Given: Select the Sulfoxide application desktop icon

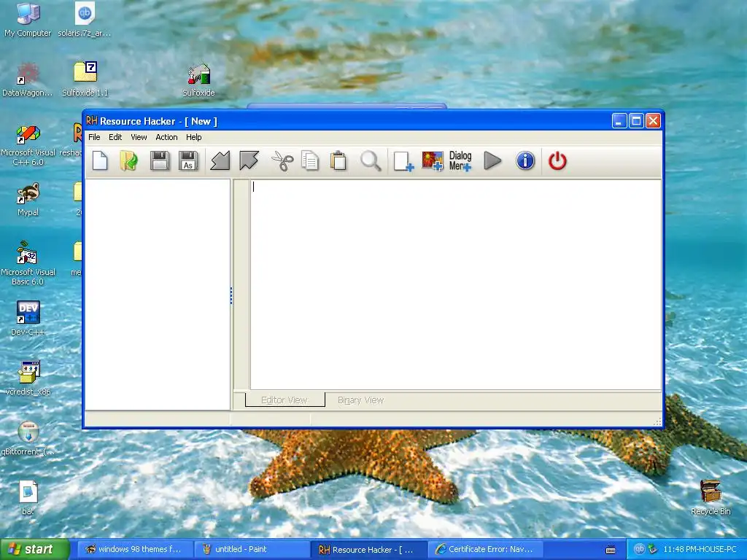Looking at the screenshot, I should click(x=198, y=80).
